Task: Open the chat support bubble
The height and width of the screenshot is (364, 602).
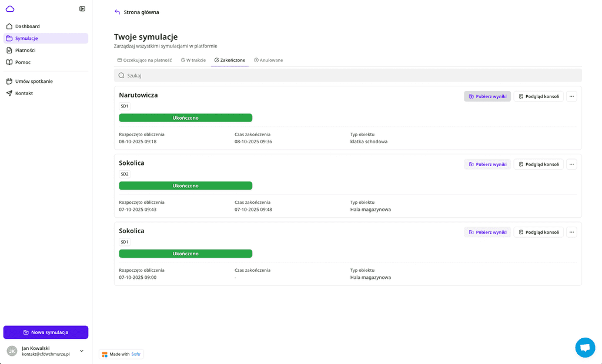Action: 584,348
